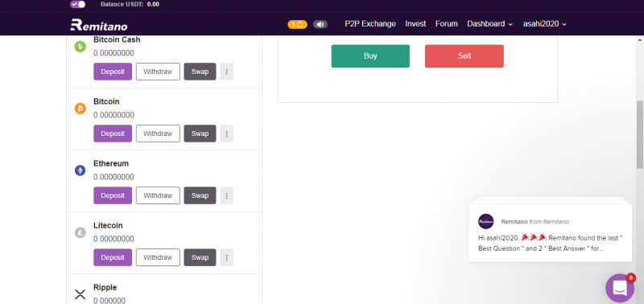Viewport: 644px width, 304px height.
Task: Open the chat messenger bubble icon
Action: click(620, 288)
